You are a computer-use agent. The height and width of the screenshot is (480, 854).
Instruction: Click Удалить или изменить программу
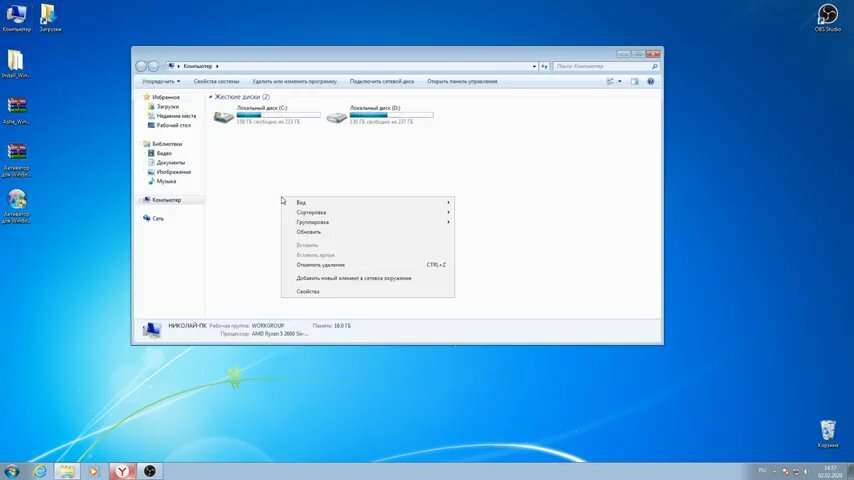pos(294,81)
